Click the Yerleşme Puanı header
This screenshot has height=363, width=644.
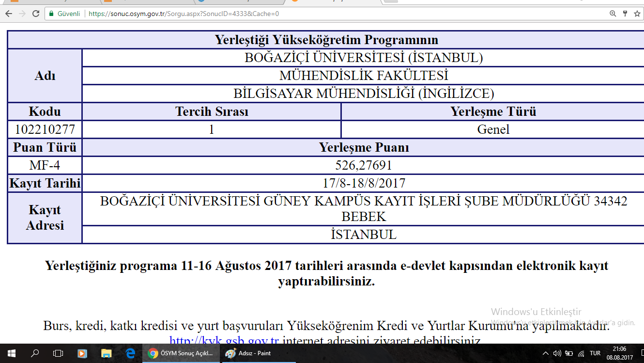[x=363, y=148]
